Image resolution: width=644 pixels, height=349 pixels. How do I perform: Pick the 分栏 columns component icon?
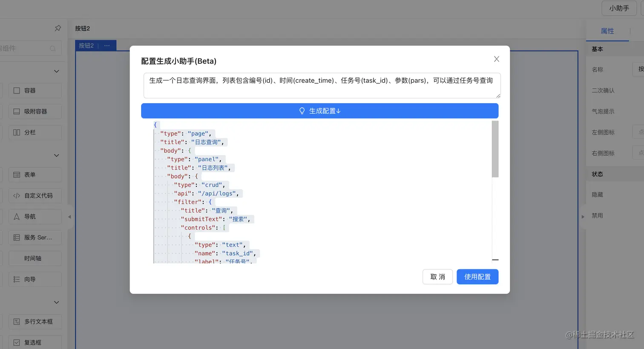tap(17, 132)
